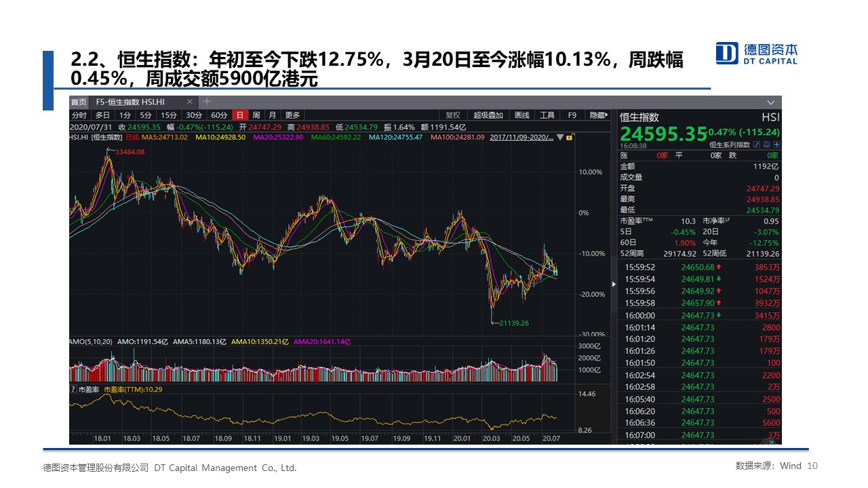The image size is (868, 488).
Task: Click the 2017/11/09-2020 date range link
Action: coord(521,137)
